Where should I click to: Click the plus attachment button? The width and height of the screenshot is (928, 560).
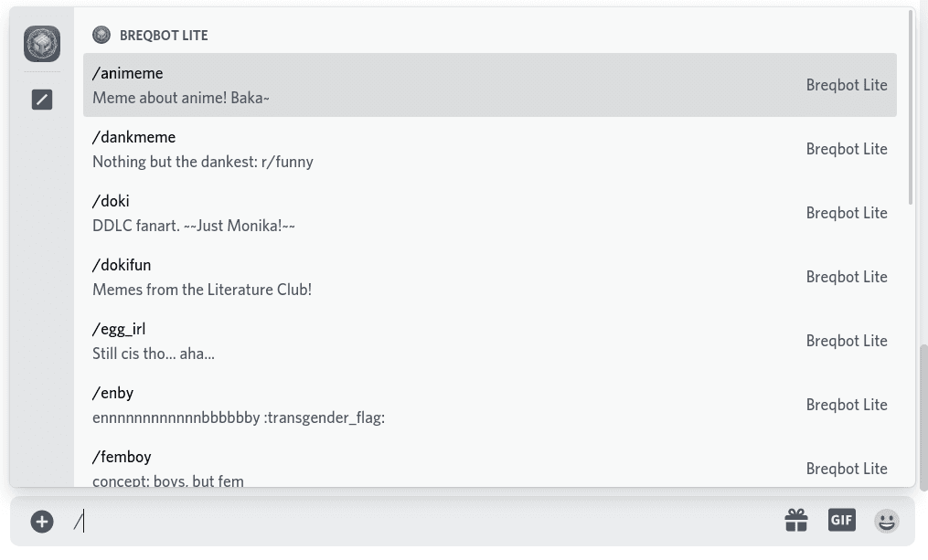pyautogui.click(x=42, y=521)
